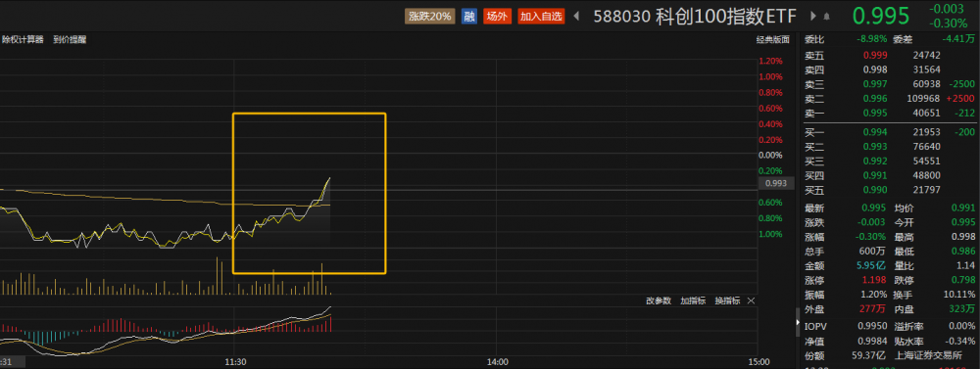The image size is (980, 369).
Task: Select the 卖五 ask row at 0.999
Action: point(890,55)
